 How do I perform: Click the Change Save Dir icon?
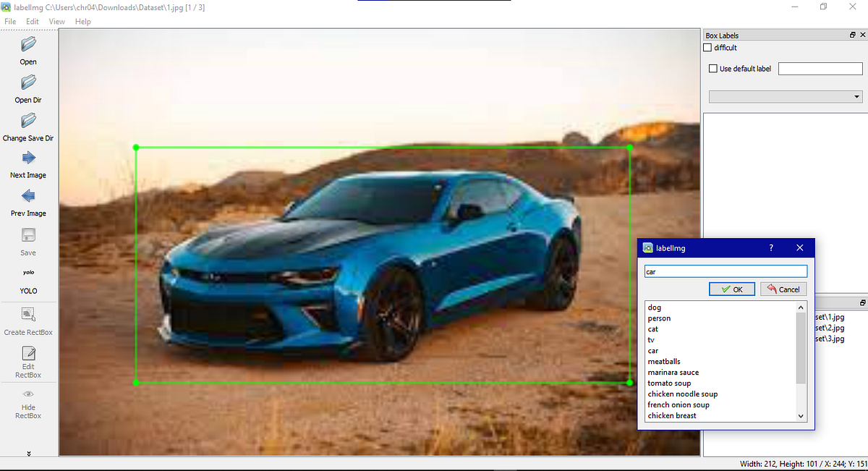point(27,127)
